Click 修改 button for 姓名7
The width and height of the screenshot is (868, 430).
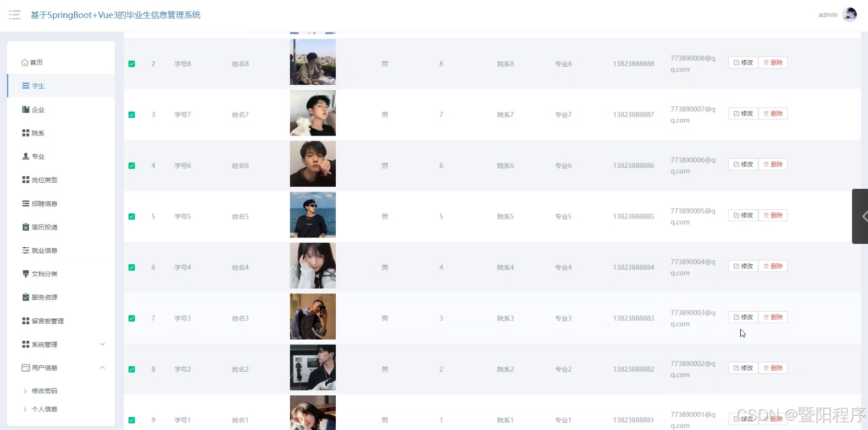tap(743, 113)
